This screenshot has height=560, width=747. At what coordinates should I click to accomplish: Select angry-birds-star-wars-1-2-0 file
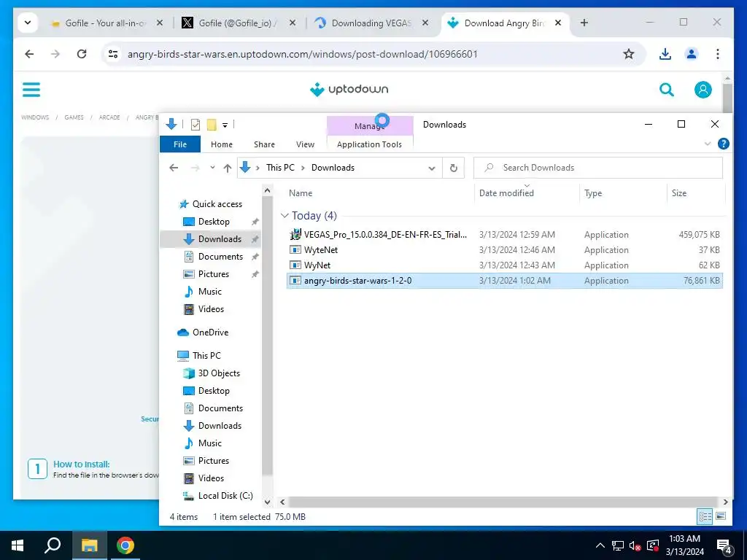[505, 281]
